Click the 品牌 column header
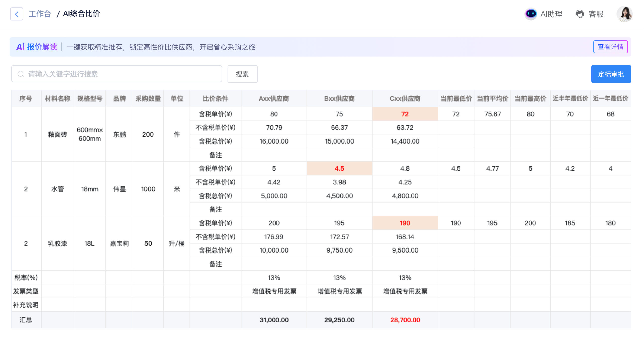644x362 pixels. click(x=120, y=99)
